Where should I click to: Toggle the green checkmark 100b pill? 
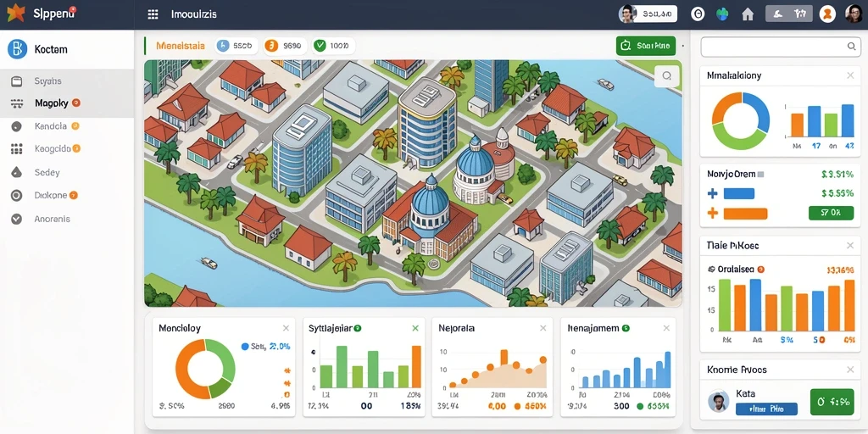[x=331, y=46]
